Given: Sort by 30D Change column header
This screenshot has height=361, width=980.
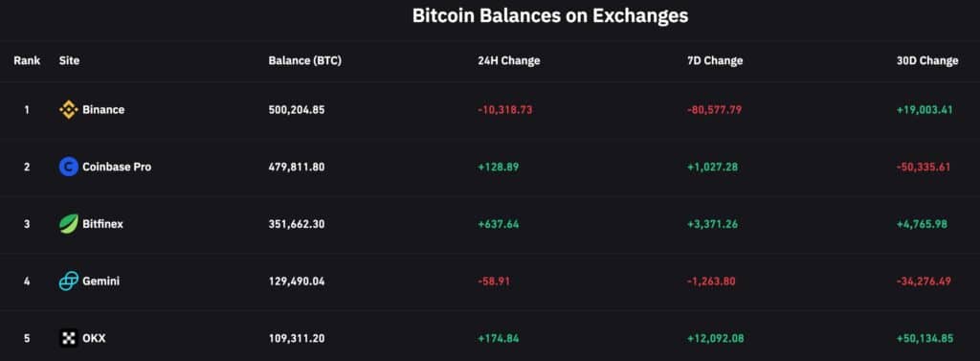Looking at the screenshot, I should click(x=927, y=60).
